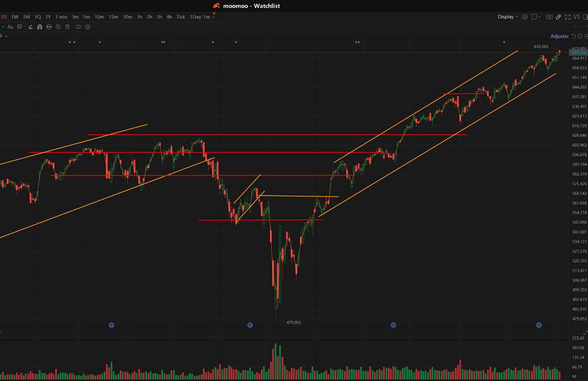This screenshot has height=381, width=588.
Task: Switch to the Tick chart
Action: coord(181,17)
